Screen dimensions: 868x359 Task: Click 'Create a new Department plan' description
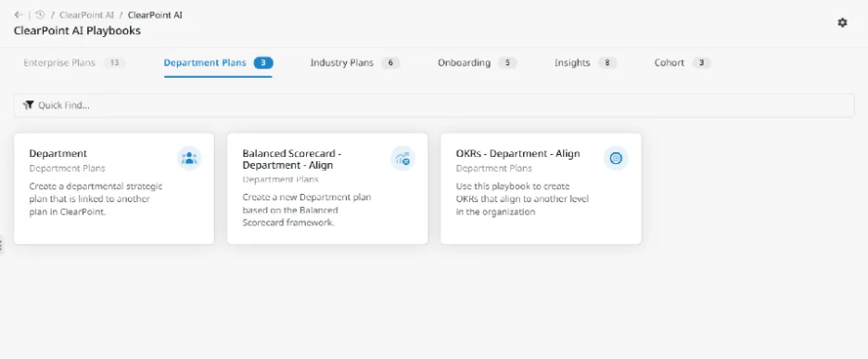pyautogui.click(x=307, y=210)
